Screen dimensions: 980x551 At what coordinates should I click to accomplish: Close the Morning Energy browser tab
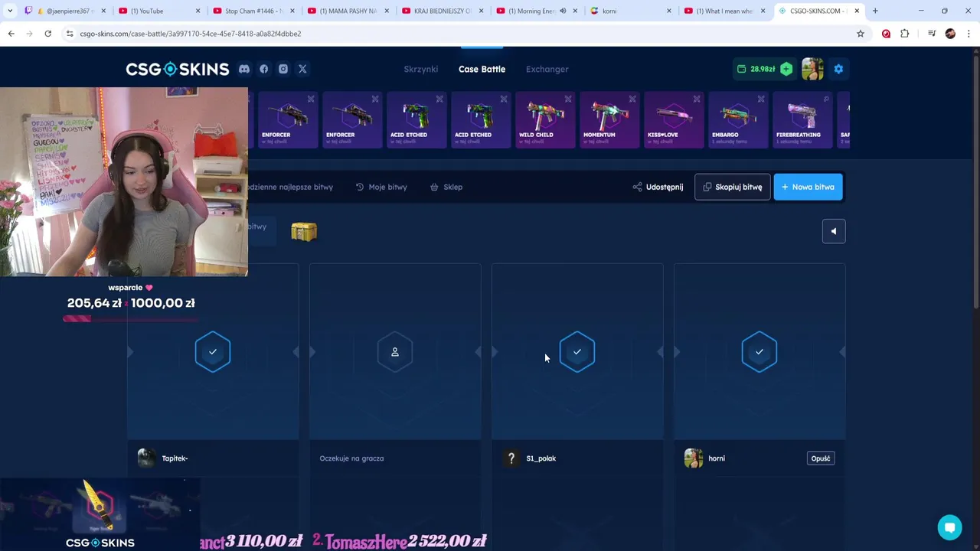(574, 11)
